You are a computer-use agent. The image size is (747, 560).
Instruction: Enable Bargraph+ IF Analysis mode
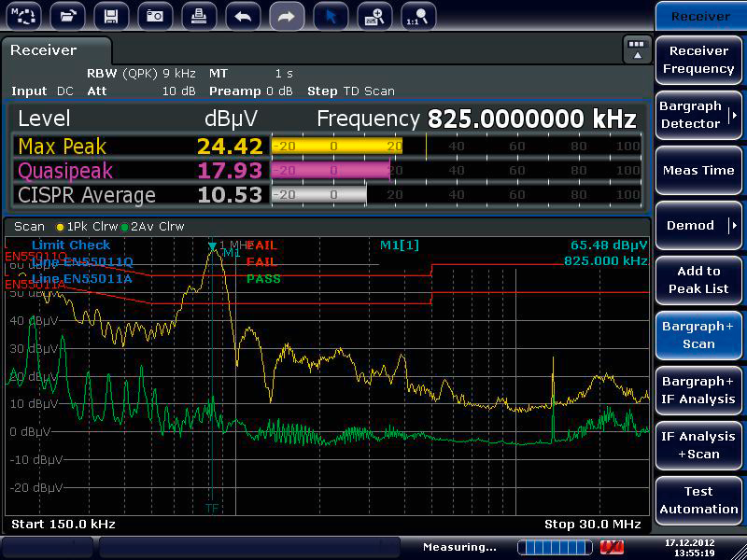698,390
